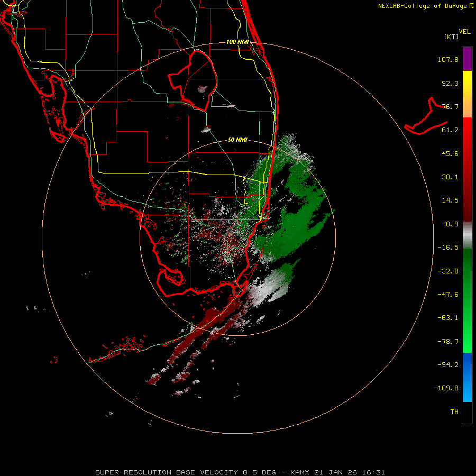
Task: Click the TH legend label
Action: pyautogui.click(x=454, y=412)
